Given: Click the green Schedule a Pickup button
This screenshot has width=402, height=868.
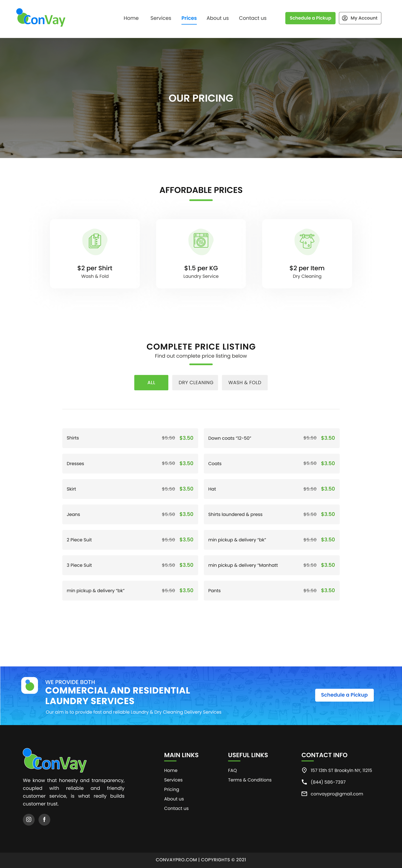Looking at the screenshot, I should (310, 18).
